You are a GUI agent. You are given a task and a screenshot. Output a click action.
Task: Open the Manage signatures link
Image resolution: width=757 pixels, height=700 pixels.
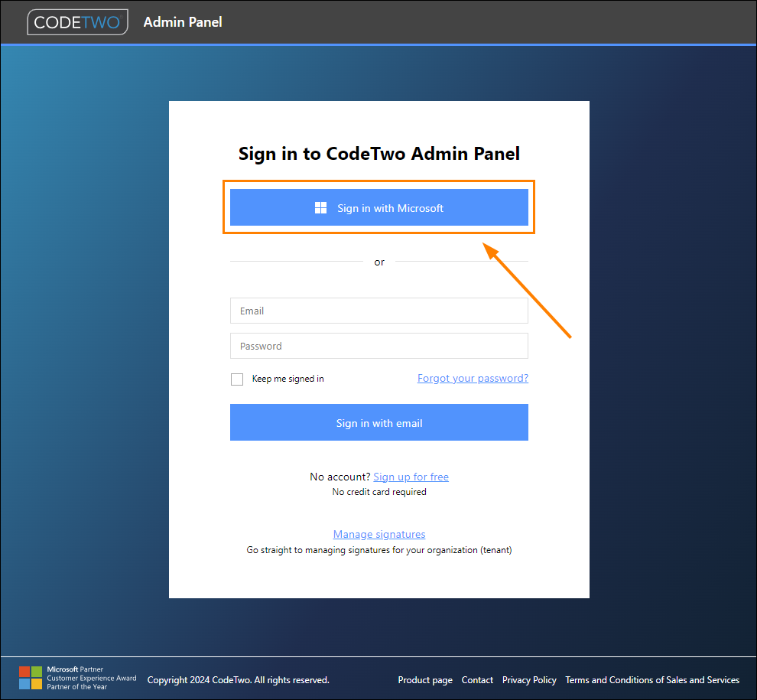379,534
